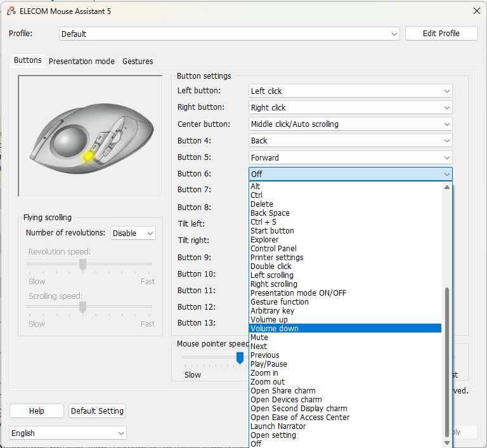Image resolution: width=487 pixels, height=448 pixels.
Task: Click the Mouse pointer speed slider handle
Action: click(240, 358)
